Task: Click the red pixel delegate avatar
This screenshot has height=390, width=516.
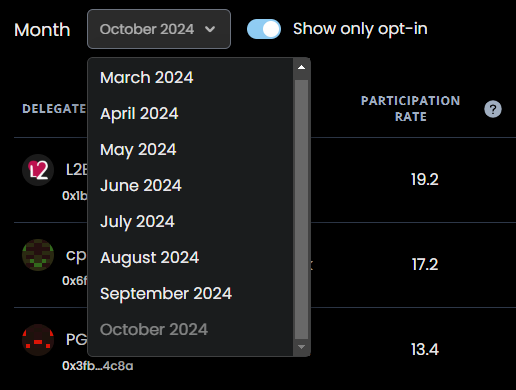Action: 38,340
